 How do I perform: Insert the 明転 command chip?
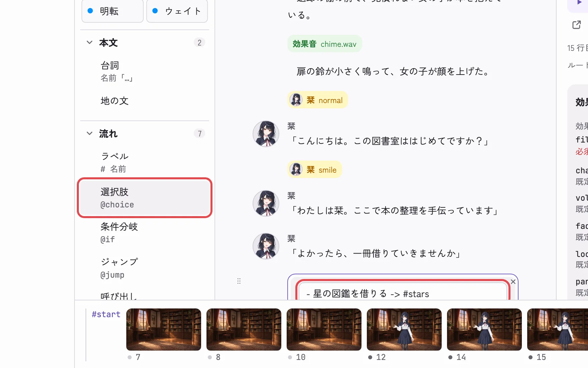pos(113,11)
